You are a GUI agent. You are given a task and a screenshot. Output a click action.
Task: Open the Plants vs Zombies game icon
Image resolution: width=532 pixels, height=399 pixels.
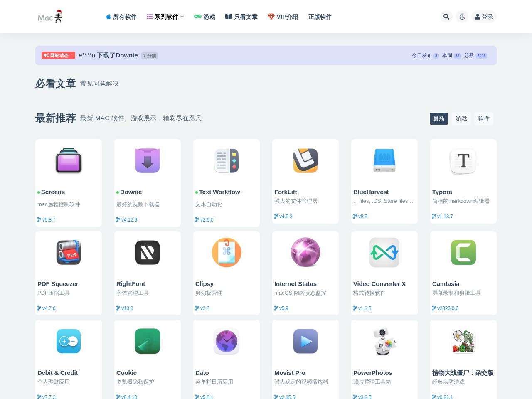tap(463, 341)
